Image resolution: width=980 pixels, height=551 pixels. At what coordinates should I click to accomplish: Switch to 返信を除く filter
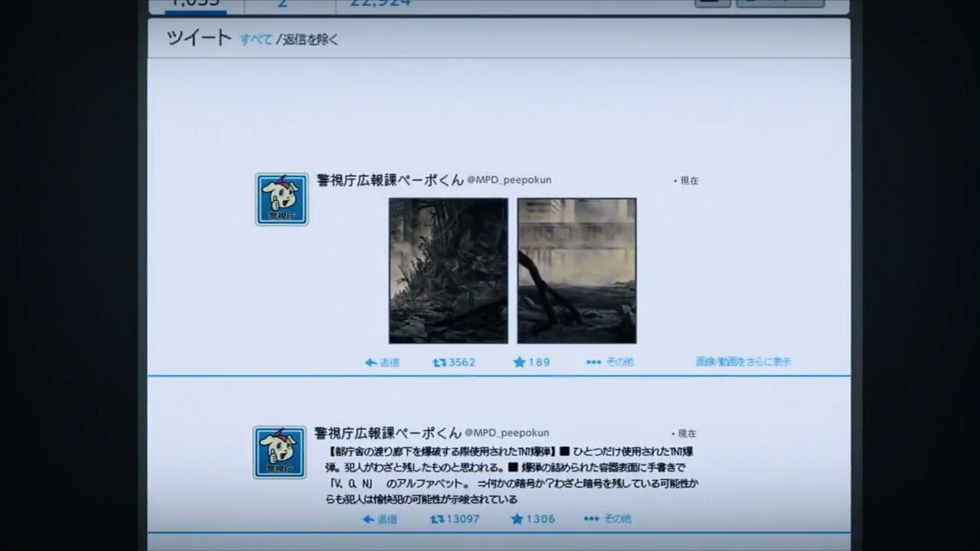(x=310, y=39)
